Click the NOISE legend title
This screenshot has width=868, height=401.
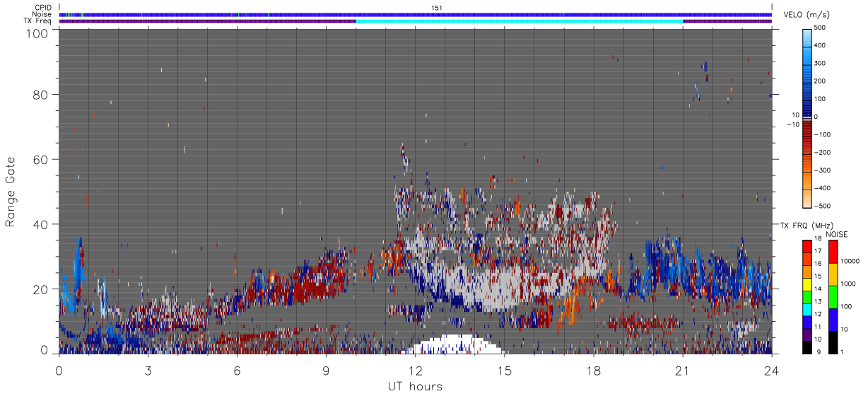click(x=838, y=235)
